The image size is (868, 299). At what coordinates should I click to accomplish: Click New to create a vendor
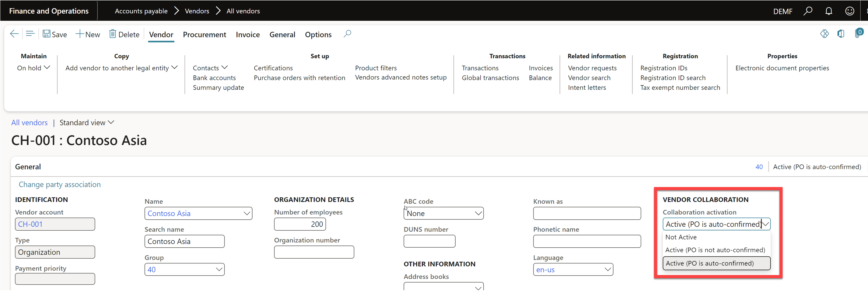pos(88,34)
